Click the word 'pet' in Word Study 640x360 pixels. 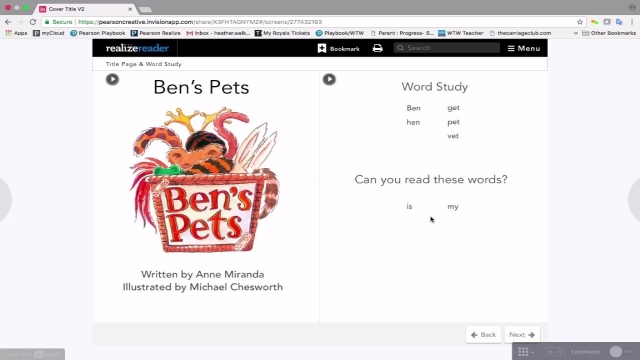pyautogui.click(x=453, y=122)
